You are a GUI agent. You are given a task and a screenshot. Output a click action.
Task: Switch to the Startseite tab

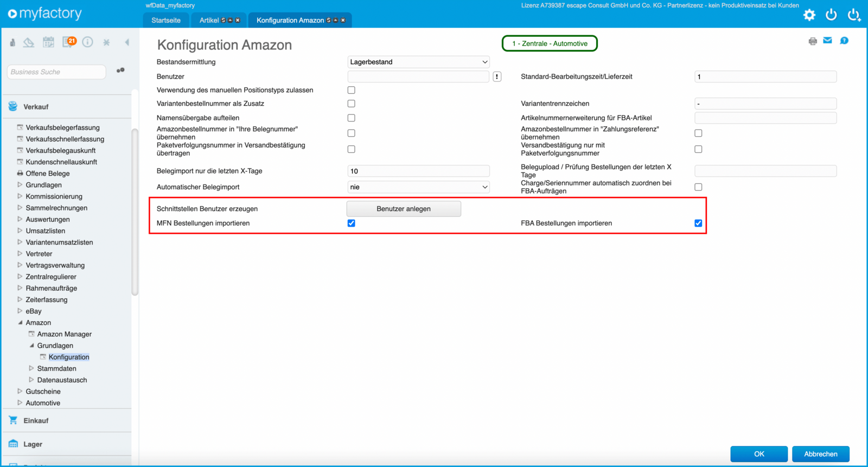166,21
